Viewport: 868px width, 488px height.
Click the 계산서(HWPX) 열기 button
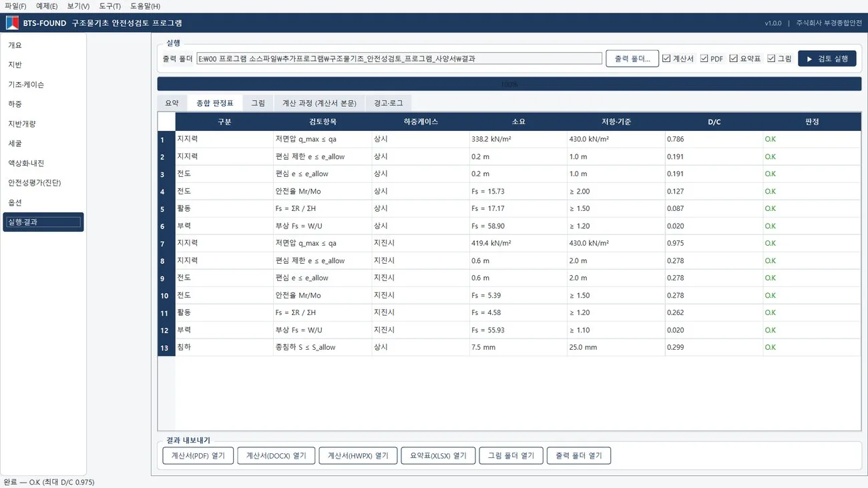pyautogui.click(x=358, y=456)
